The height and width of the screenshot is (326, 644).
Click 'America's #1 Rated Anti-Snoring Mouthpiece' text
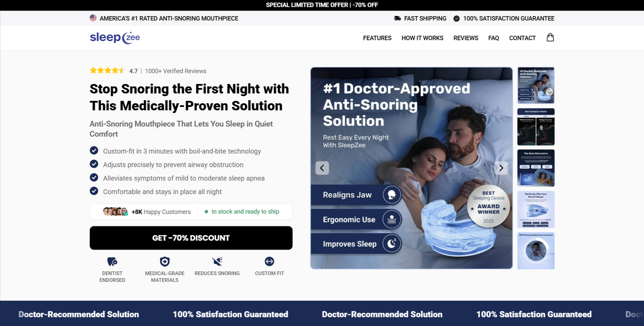(x=169, y=18)
